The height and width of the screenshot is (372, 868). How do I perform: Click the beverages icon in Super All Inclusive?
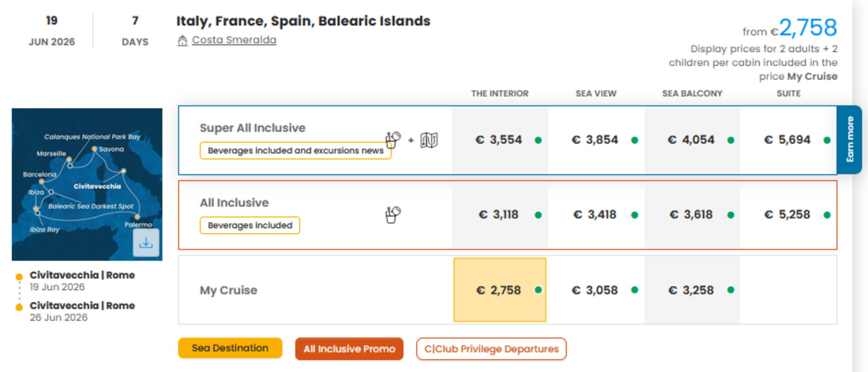coord(393,139)
